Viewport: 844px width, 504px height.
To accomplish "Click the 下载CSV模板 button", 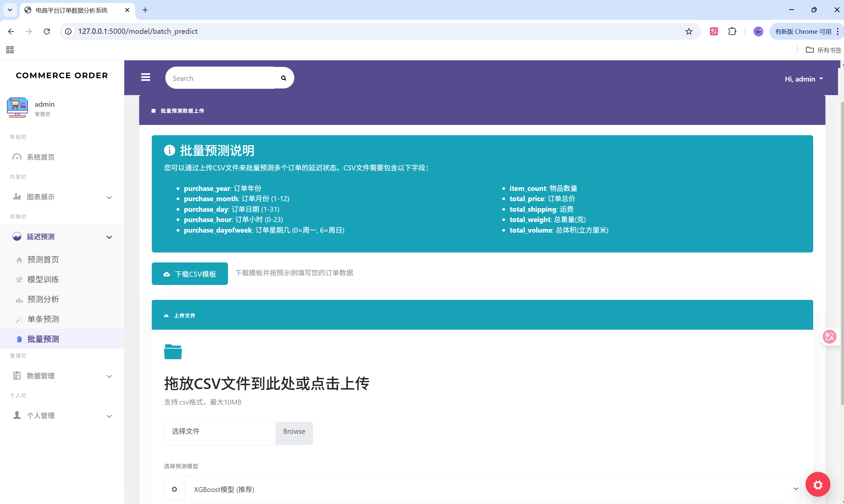I will (x=190, y=274).
